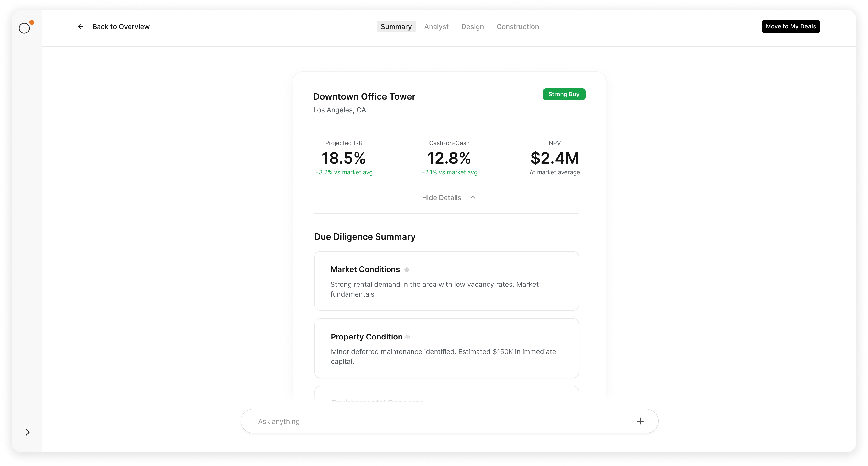Open the Construction tab

[x=518, y=27]
